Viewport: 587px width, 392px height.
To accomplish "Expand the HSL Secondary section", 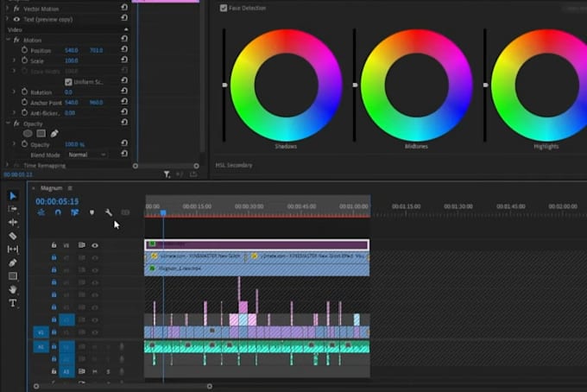I will point(234,165).
